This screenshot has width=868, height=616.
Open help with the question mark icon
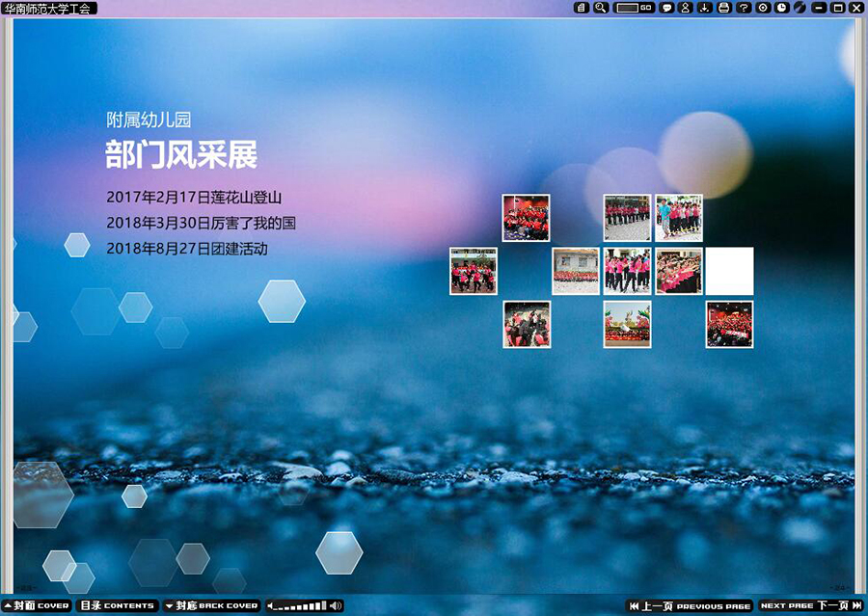744,8
